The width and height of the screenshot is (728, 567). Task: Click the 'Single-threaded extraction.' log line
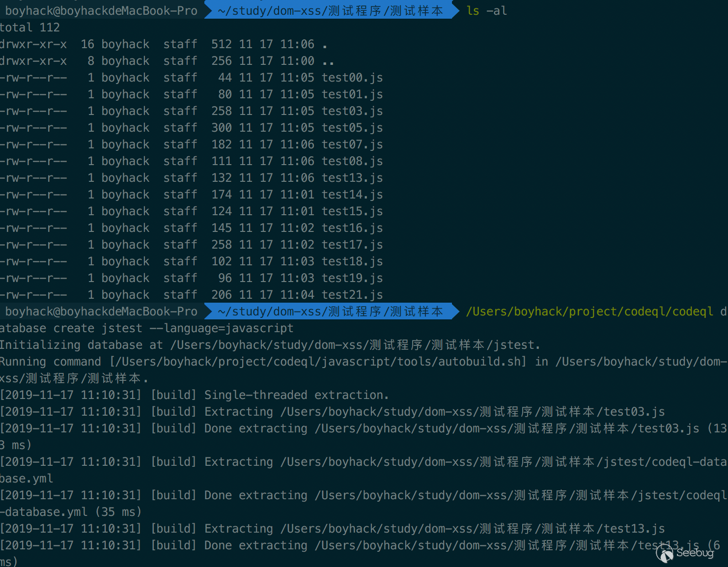click(195, 395)
